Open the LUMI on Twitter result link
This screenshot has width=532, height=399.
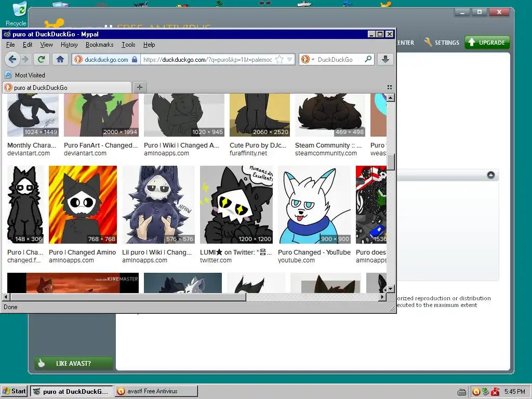tap(236, 252)
